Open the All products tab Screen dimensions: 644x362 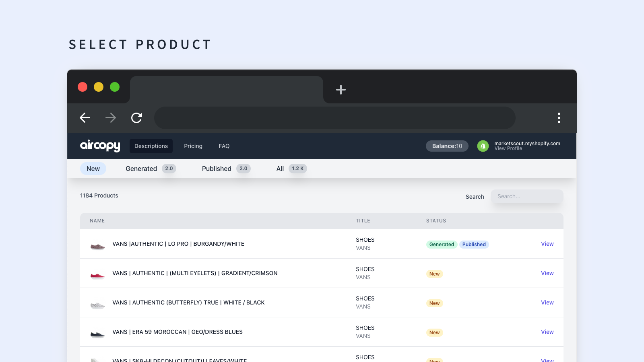point(280,169)
